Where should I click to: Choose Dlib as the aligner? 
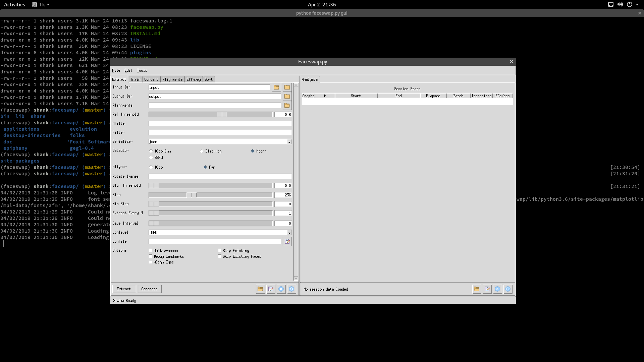coord(151,167)
